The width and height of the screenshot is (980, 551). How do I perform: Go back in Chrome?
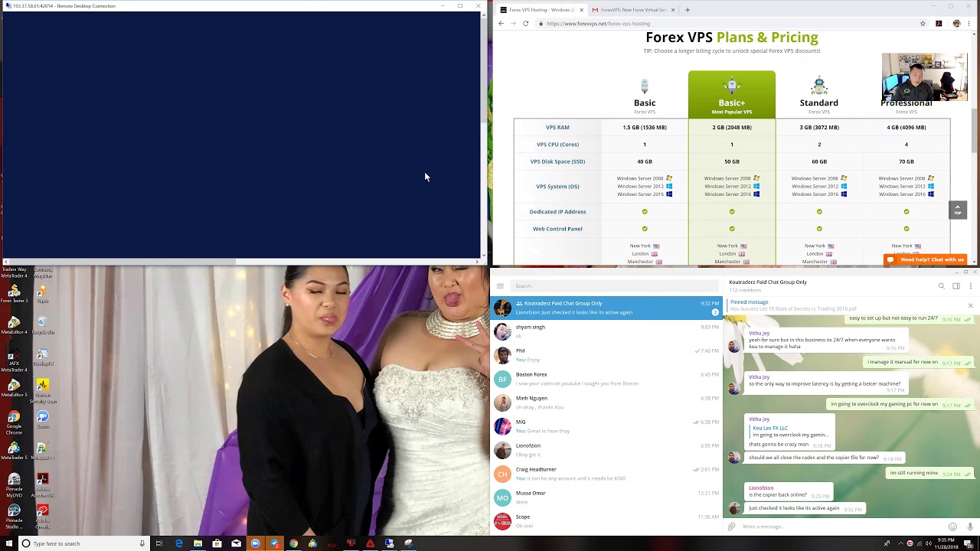coord(501,24)
